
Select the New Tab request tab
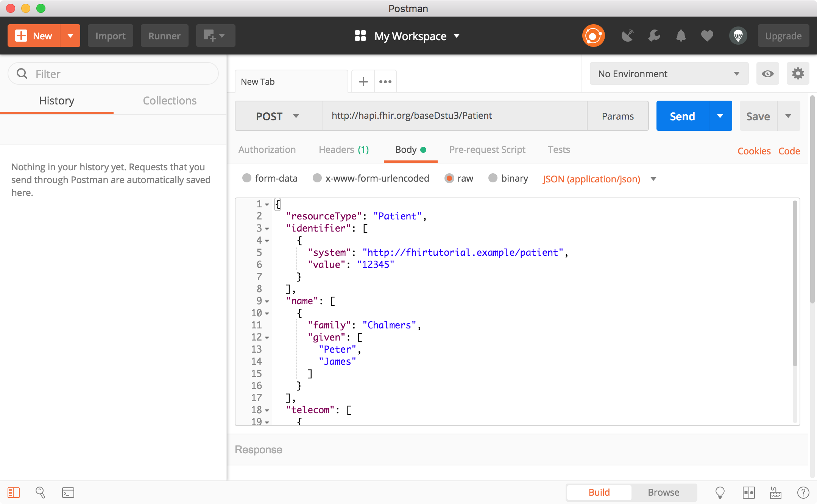click(x=291, y=81)
